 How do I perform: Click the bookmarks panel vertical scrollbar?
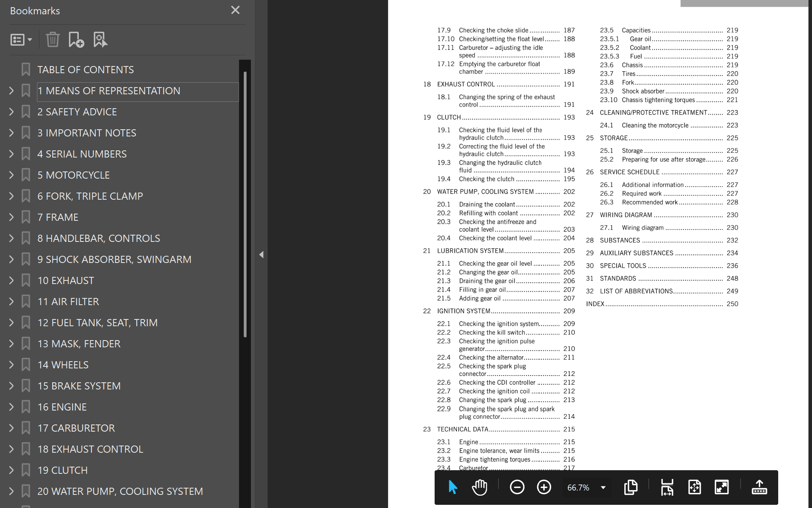245,204
